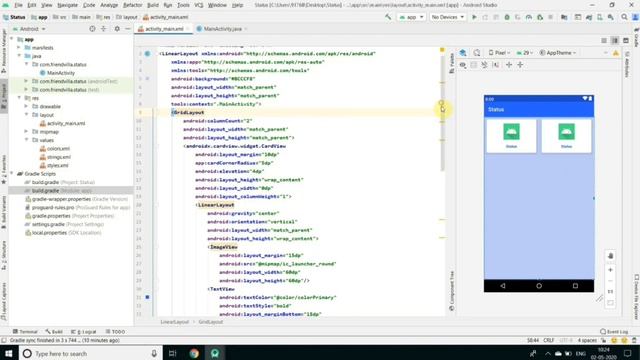Click the Select Design Surface layers icon
Screen dimensions: 640x360
[x=463, y=53]
